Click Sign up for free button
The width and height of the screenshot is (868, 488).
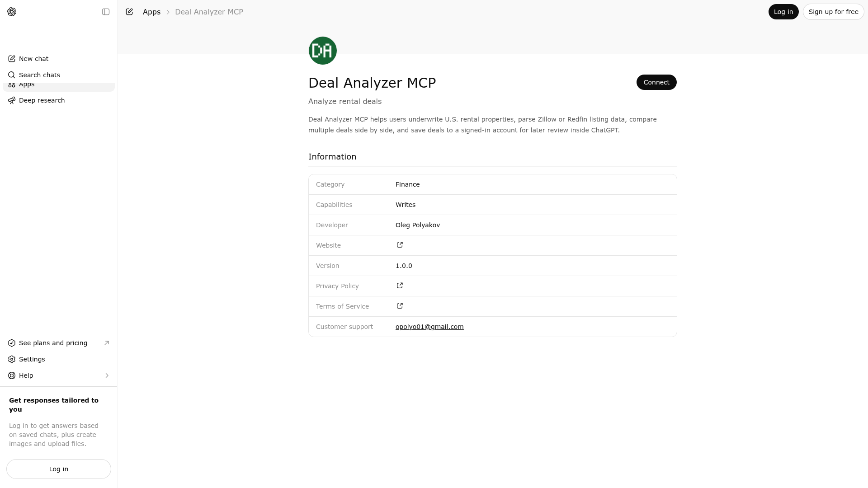click(x=833, y=12)
